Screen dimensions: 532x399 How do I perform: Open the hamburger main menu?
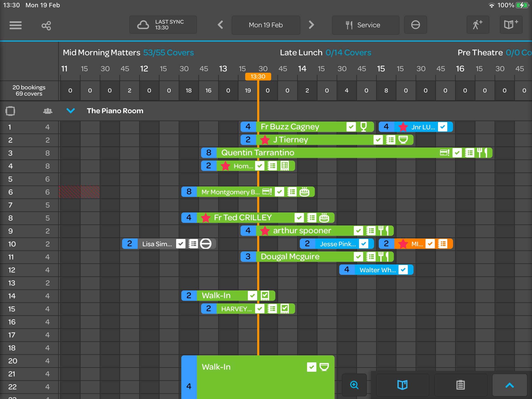pyautogui.click(x=16, y=25)
